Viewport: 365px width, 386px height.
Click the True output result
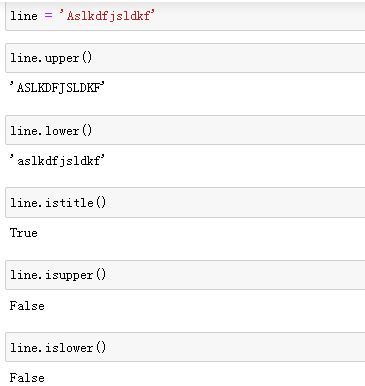click(x=24, y=233)
